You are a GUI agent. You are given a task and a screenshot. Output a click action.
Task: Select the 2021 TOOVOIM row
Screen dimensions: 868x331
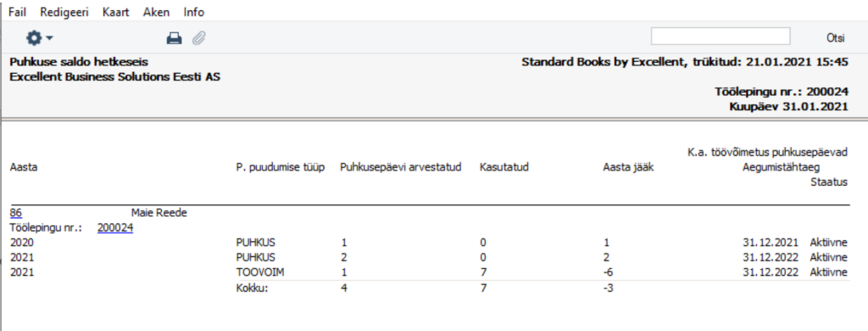point(428,272)
